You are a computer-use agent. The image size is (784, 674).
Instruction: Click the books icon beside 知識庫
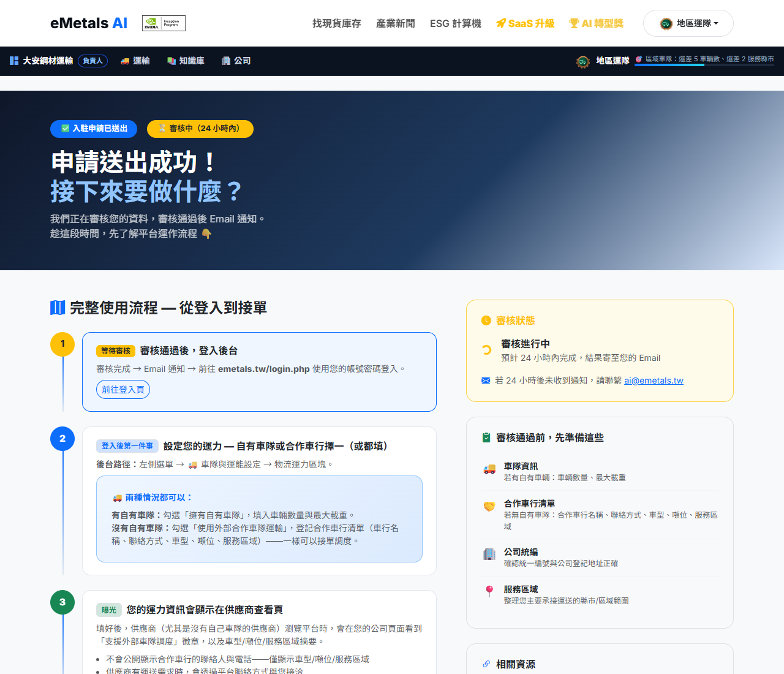pos(171,61)
